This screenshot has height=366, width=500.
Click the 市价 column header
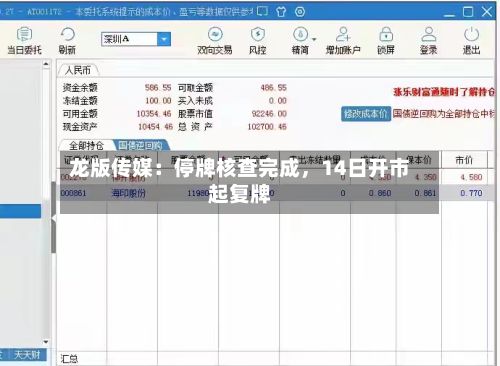(x=464, y=160)
